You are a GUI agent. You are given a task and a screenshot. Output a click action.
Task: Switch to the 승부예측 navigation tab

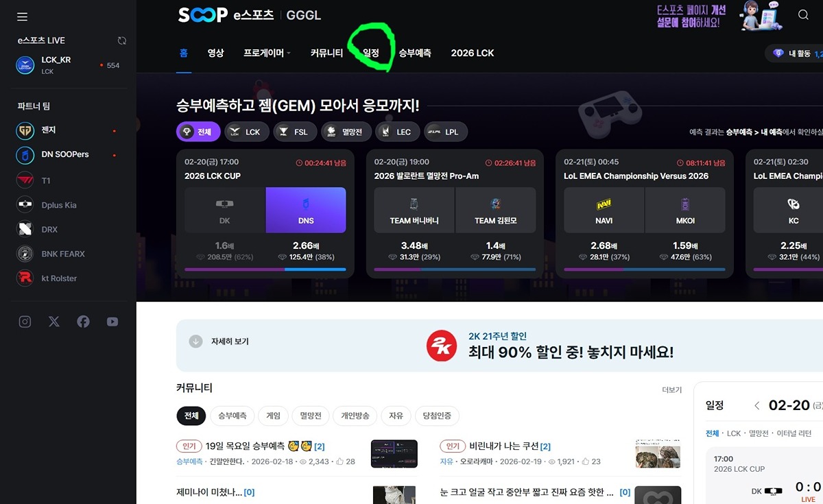pyautogui.click(x=415, y=53)
